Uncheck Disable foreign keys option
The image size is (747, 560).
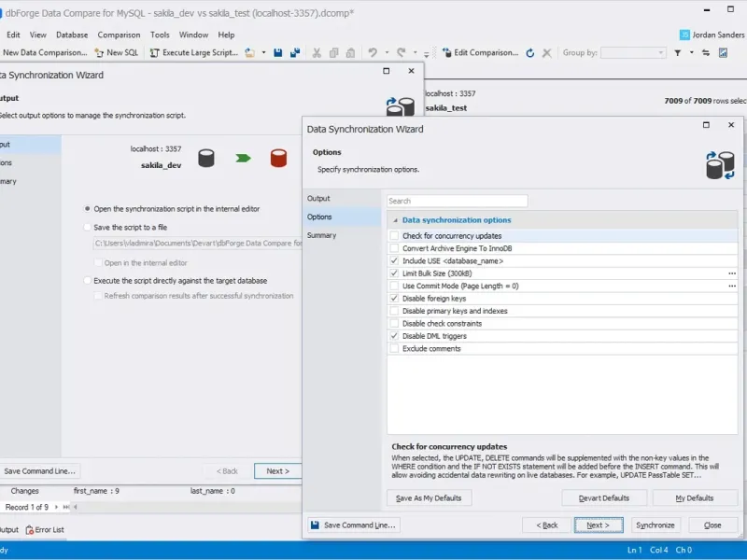click(x=394, y=299)
